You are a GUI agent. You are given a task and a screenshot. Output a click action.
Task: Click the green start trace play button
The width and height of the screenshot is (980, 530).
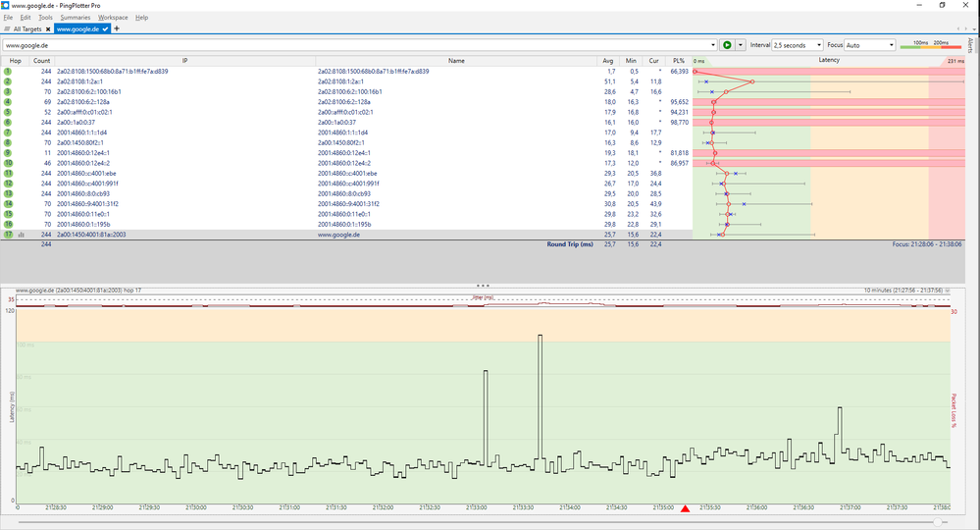coord(727,45)
